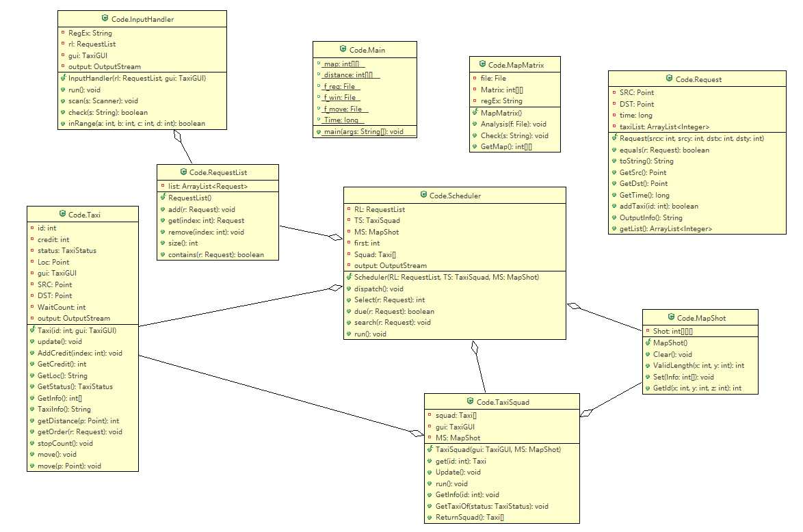This screenshot has height=532, width=803.
Task: Click the field icon beside squad: Taxi[]
Action: click(x=430, y=415)
